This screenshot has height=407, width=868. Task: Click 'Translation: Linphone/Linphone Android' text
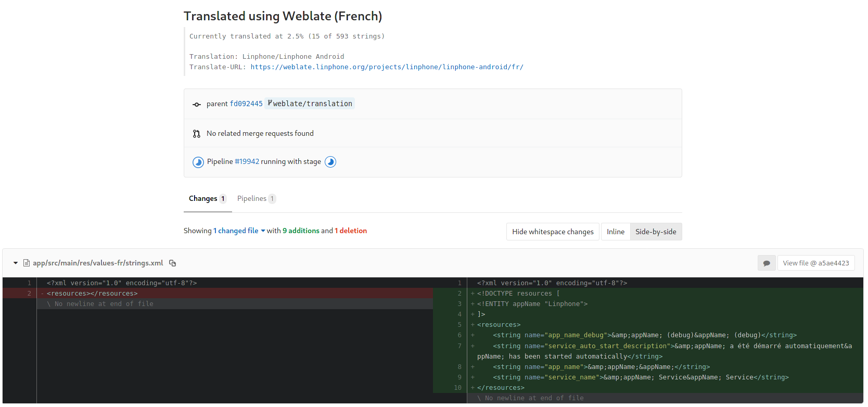(x=266, y=57)
